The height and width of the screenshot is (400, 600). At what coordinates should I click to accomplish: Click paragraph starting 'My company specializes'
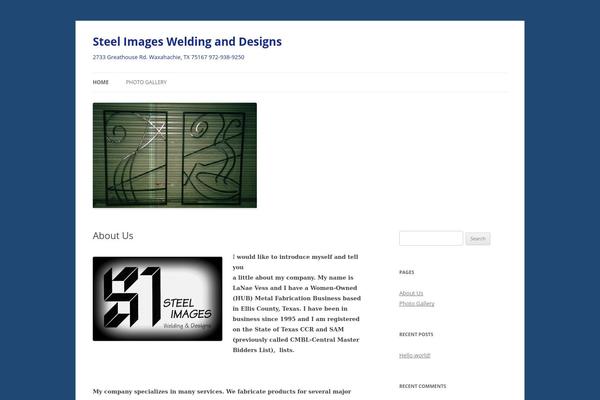(x=222, y=394)
